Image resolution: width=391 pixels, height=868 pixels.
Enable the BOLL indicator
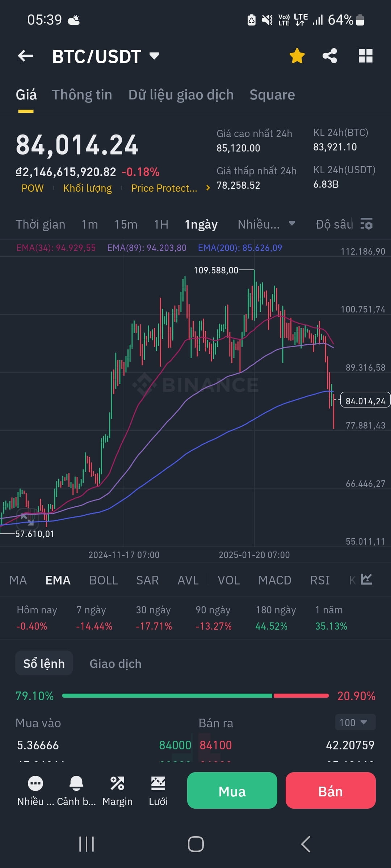coord(104,580)
